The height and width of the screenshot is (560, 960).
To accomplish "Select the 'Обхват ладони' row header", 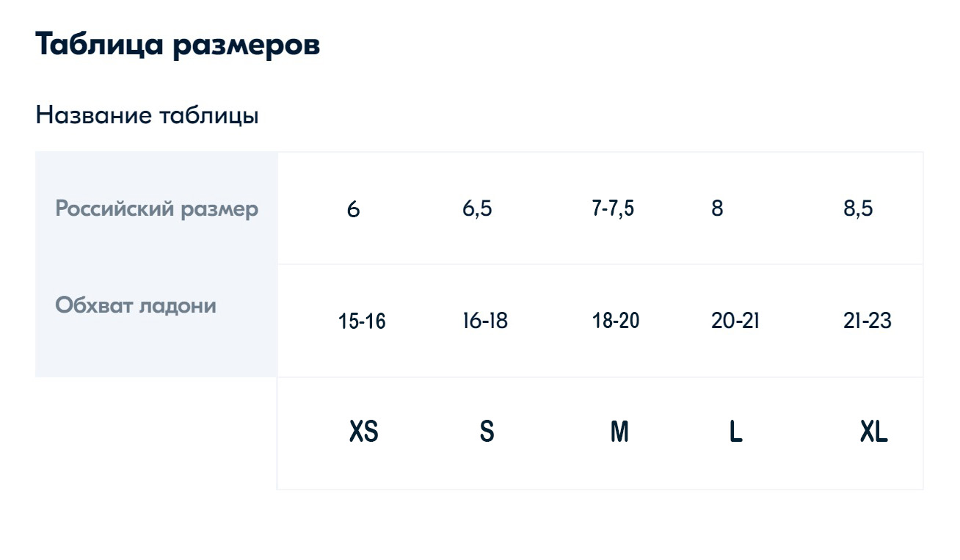I will coord(136,305).
